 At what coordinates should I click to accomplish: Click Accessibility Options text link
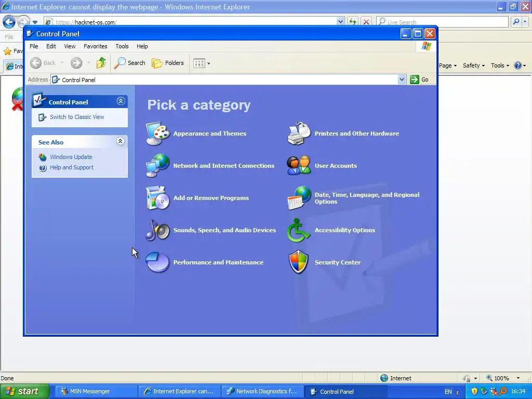345,230
